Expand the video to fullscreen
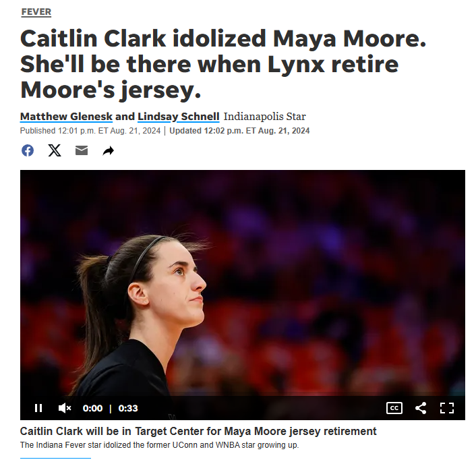This screenshot has height=464, width=476. (447, 408)
